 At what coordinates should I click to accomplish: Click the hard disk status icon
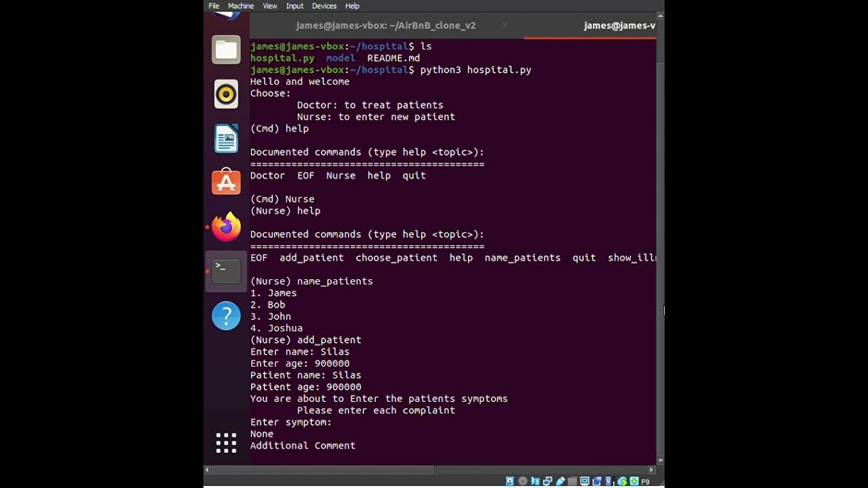pos(510,481)
